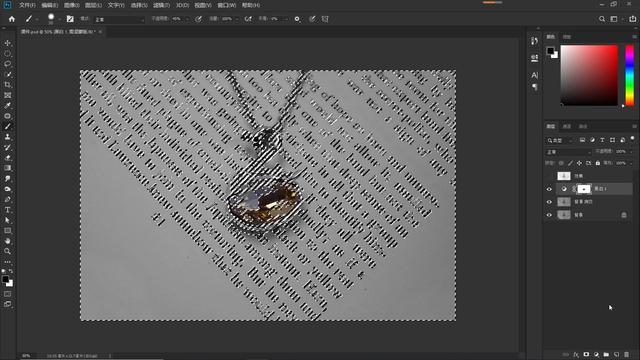The height and width of the screenshot is (360, 640).
Task: Select the Path Selection tool
Action: (7, 220)
